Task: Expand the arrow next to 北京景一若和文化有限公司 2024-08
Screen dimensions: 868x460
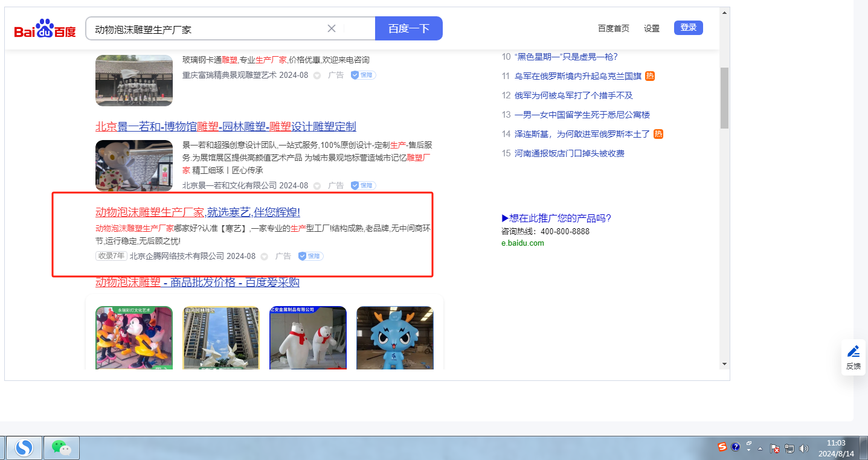Action: [x=317, y=186]
